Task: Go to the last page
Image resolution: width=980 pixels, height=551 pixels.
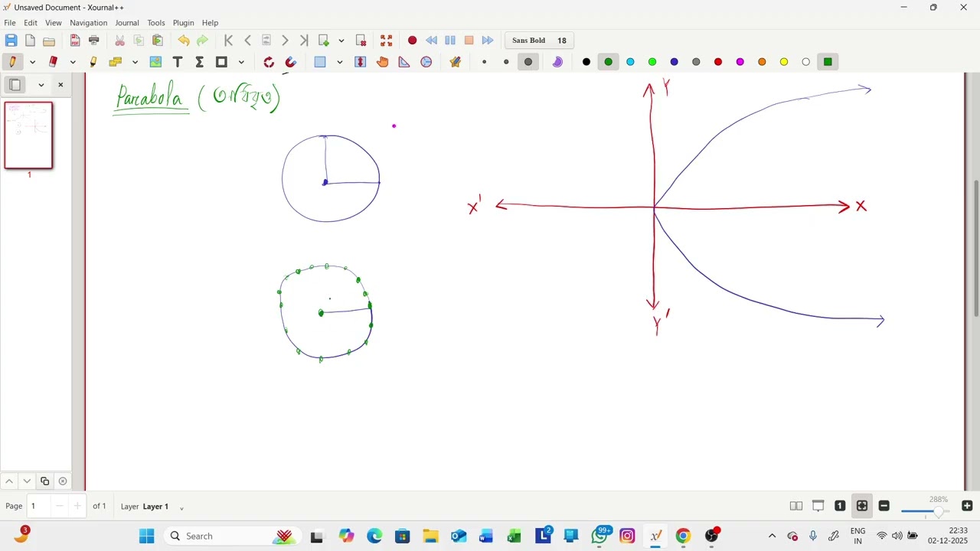Action: 304,41
